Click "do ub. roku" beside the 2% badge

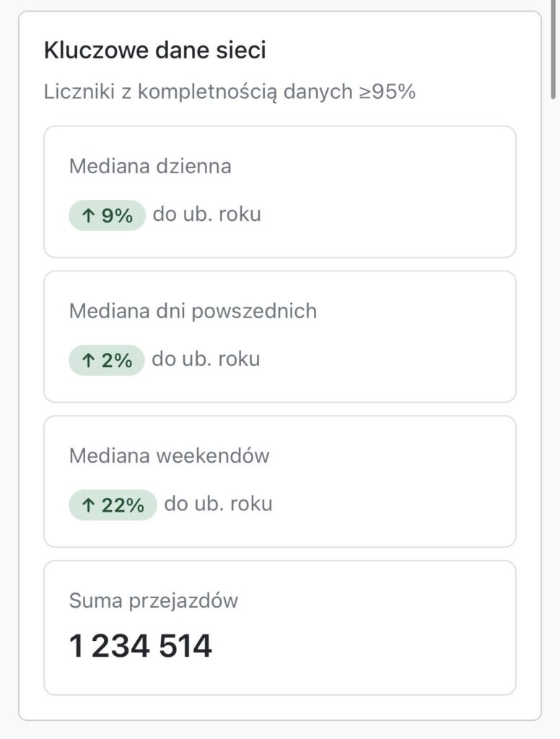click(x=206, y=359)
